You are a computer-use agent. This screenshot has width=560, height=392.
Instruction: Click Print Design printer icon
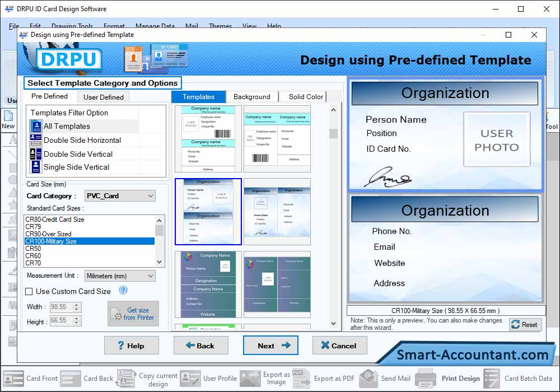pos(426,379)
